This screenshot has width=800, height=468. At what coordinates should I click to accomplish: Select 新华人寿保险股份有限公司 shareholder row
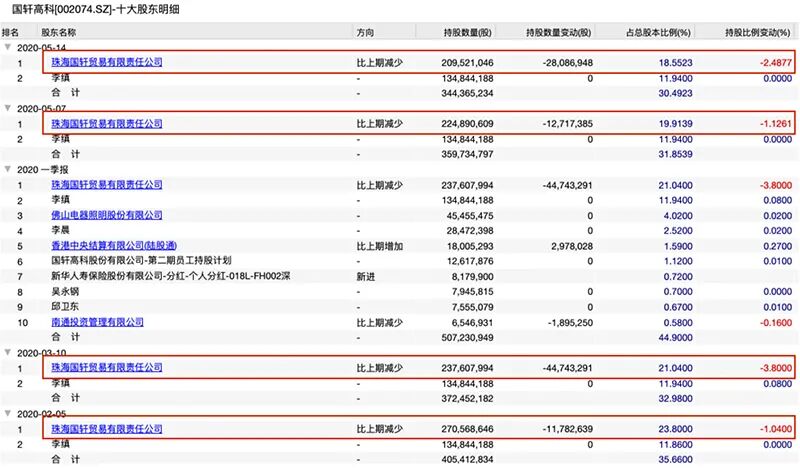tap(171, 276)
